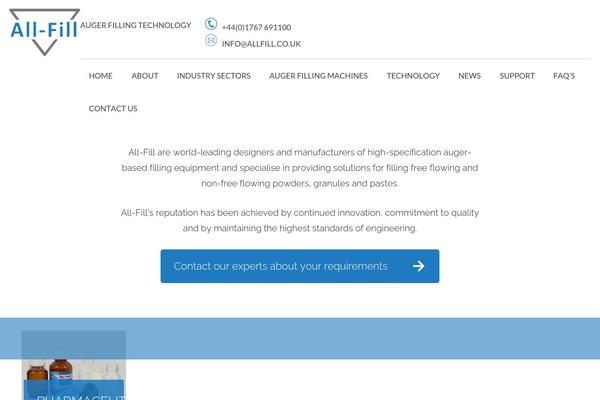Open the About menu item
This screenshot has height=400, width=600.
pos(145,76)
